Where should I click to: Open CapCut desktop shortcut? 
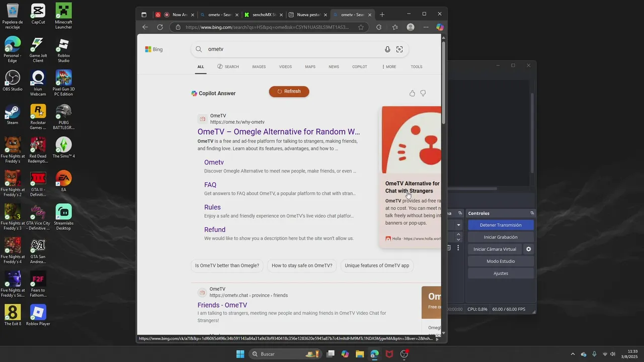tap(38, 14)
